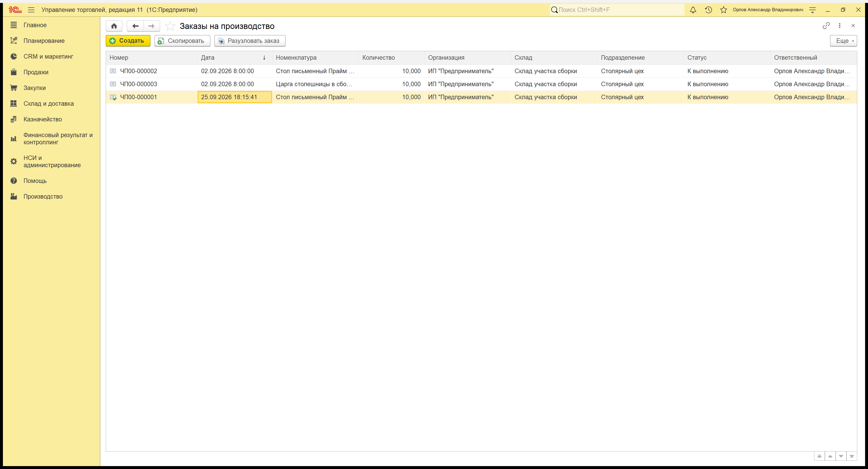Create a new production order
The width and height of the screenshot is (868, 469).
(x=128, y=41)
